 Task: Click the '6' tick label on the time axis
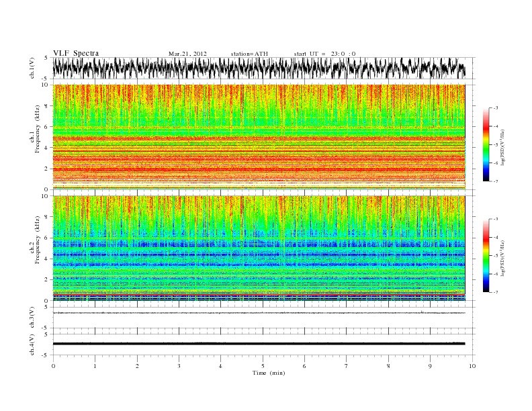[304, 366]
